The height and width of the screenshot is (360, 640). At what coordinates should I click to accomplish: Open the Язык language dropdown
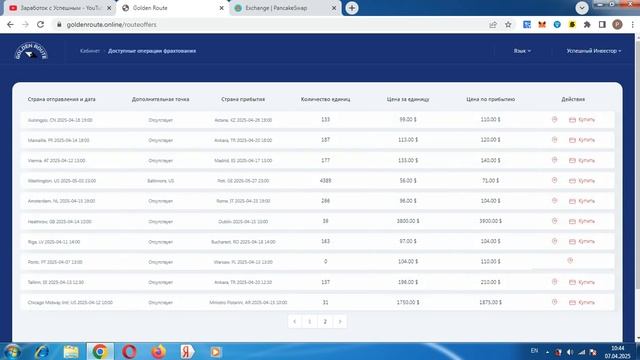click(x=522, y=51)
